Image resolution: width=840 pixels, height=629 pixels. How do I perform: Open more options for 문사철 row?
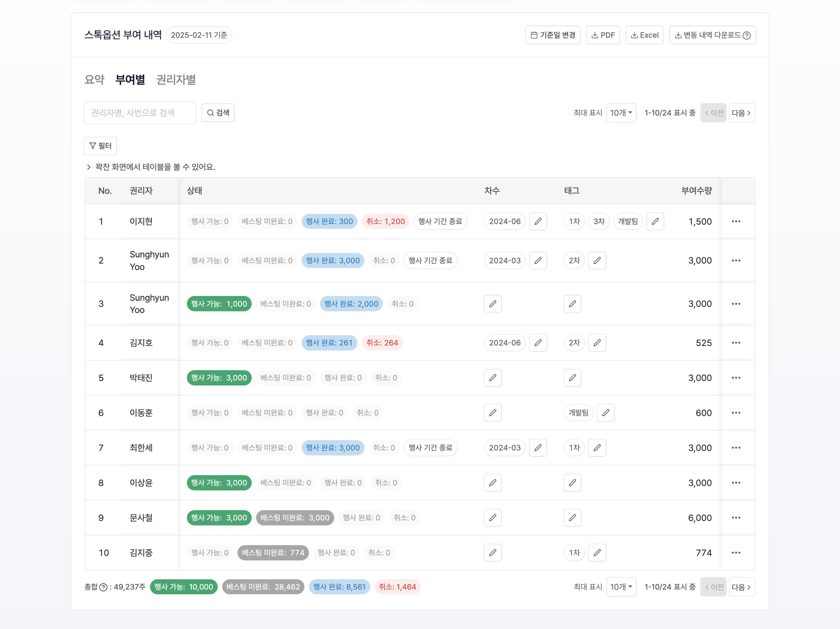click(x=736, y=518)
